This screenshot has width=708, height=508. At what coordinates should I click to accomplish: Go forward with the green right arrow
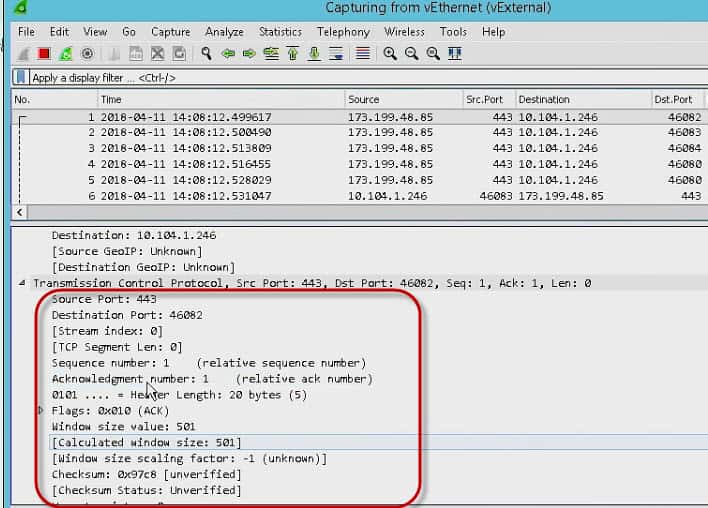click(249, 54)
